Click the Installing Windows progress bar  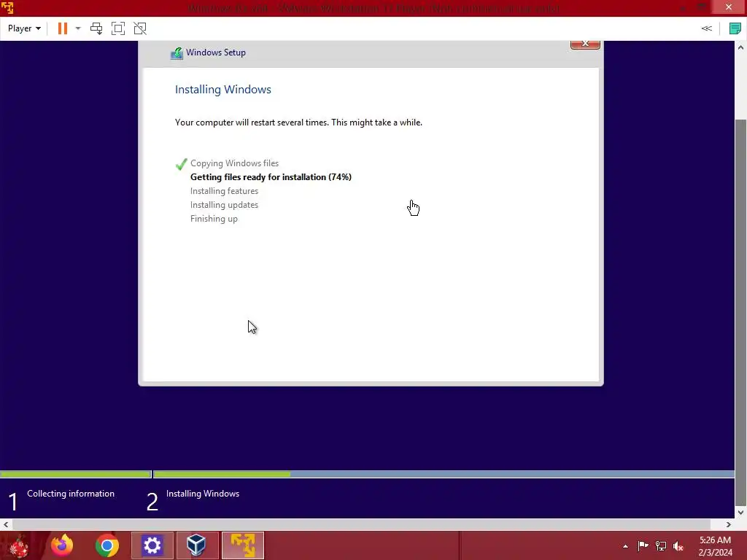(x=444, y=474)
